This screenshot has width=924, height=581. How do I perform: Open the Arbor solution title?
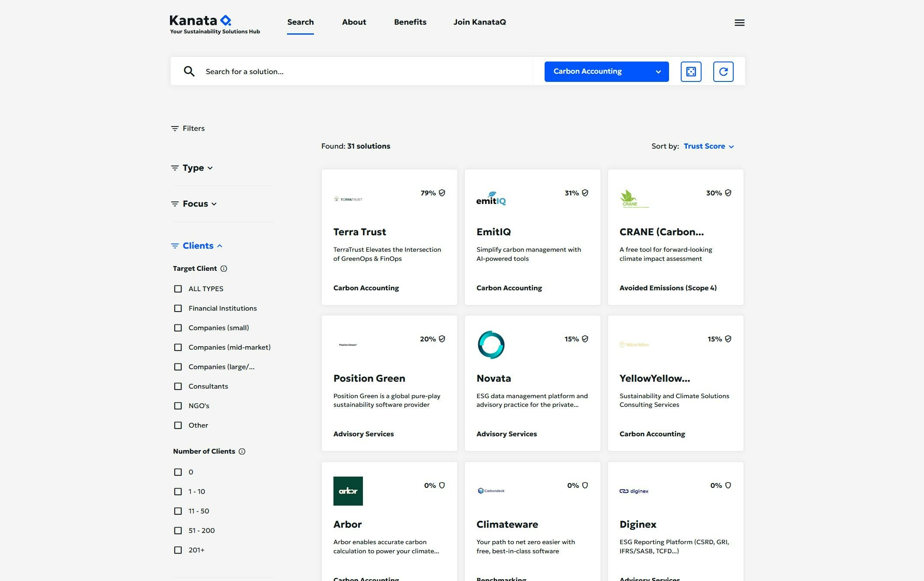tap(347, 525)
